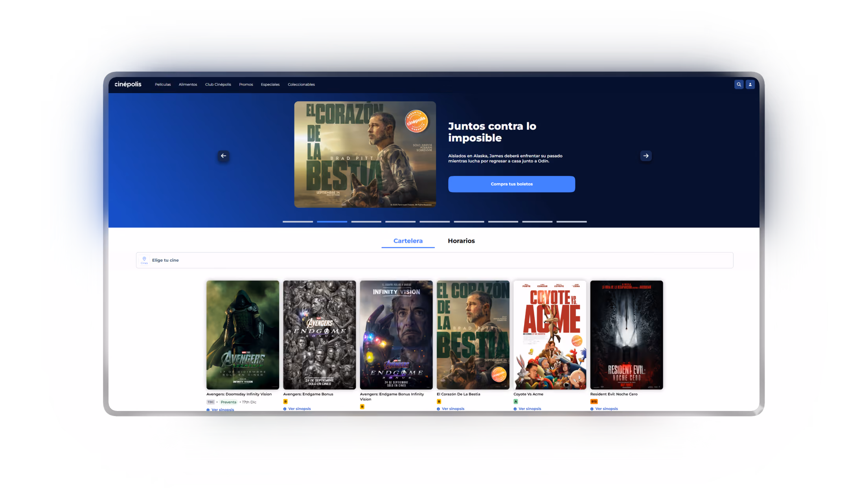Image resolution: width=868 pixels, height=488 pixels.
Task: Open El Corazón De La Bestia card poster
Action: [473, 335]
